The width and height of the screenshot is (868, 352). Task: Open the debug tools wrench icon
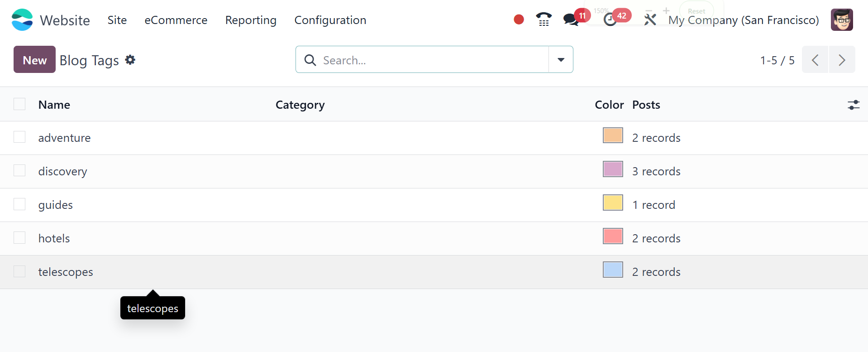tap(650, 19)
